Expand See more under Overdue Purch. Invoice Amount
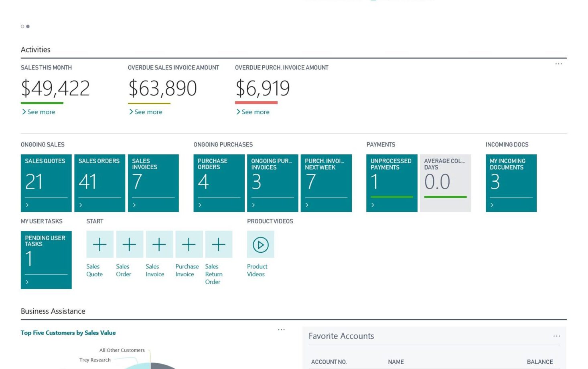588x369 pixels. (x=253, y=112)
